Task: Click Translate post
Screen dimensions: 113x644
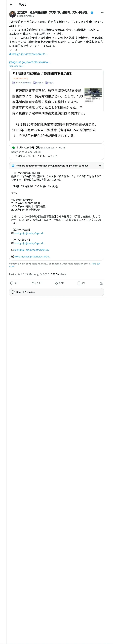Action: pyautogui.click(x=16, y=66)
